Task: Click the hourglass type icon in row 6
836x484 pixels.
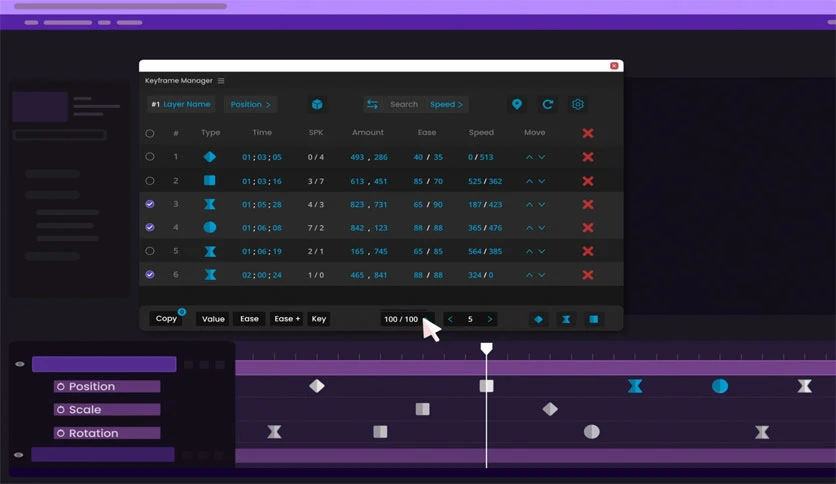Action: 210,275
